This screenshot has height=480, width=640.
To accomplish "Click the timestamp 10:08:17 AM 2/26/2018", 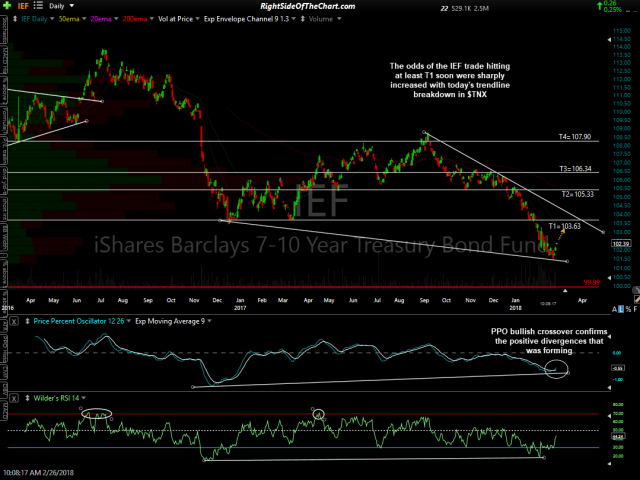I will (38, 473).
